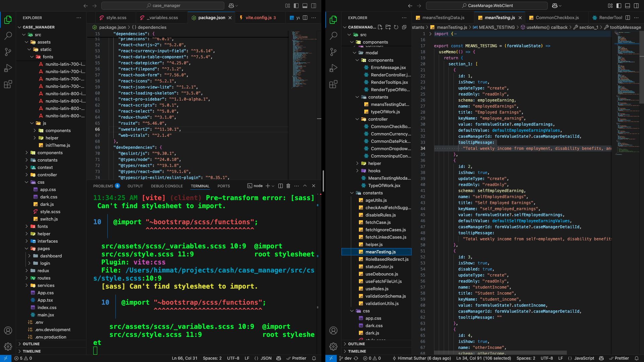
Task: Toggle the primary sidebar visibility
Action: [296, 6]
